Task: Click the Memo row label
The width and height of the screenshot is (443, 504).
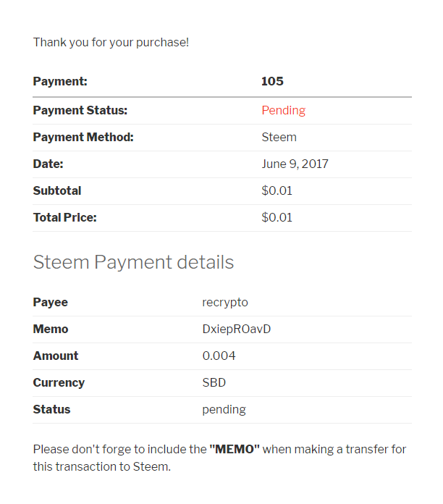Action: [50, 329]
